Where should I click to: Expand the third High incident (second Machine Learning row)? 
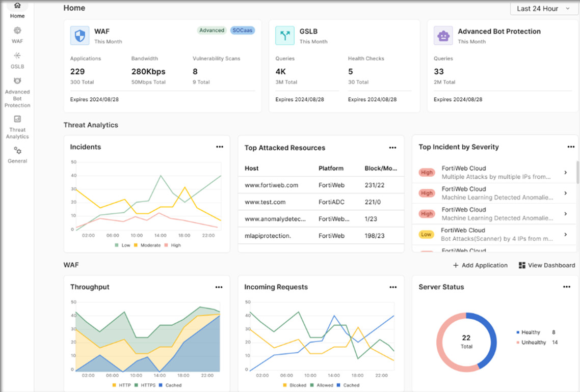[x=566, y=214]
